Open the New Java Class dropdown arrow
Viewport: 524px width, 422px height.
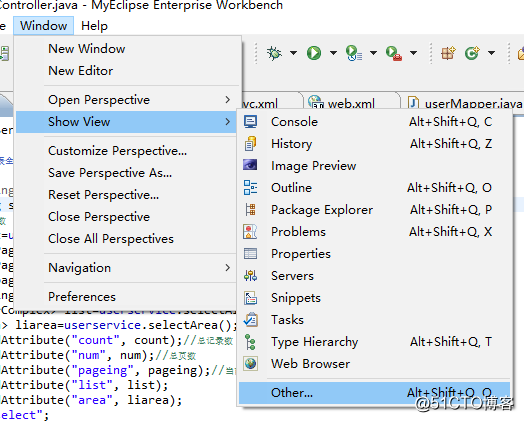[491, 53]
